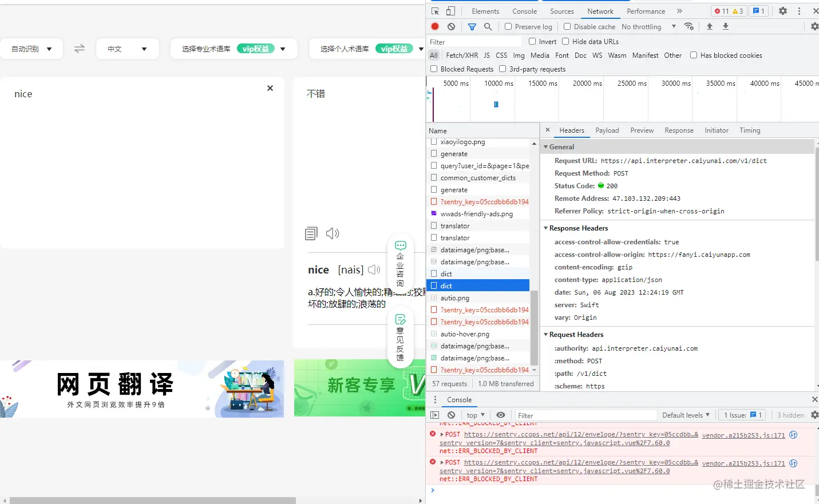The height and width of the screenshot is (504, 819).
Task: Switch to the Elements tab
Action: tap(485, 11)
